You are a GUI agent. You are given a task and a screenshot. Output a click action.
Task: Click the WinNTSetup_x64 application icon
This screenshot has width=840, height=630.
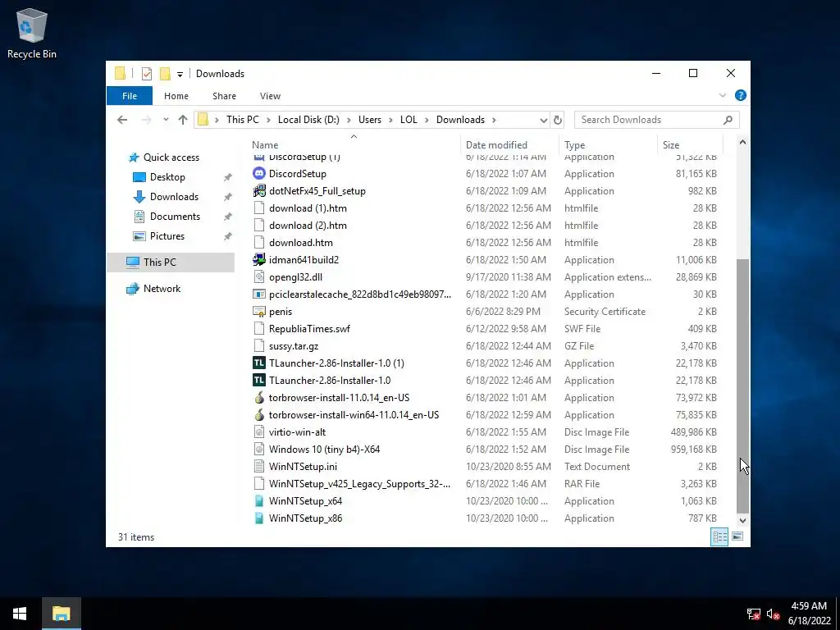259,501
